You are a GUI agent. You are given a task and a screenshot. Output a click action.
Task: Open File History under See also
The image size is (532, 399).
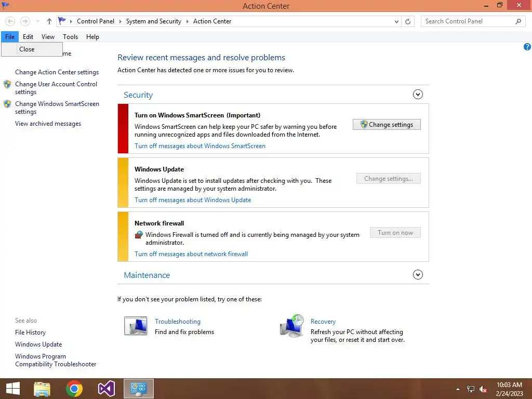click(x=30, y=332)
